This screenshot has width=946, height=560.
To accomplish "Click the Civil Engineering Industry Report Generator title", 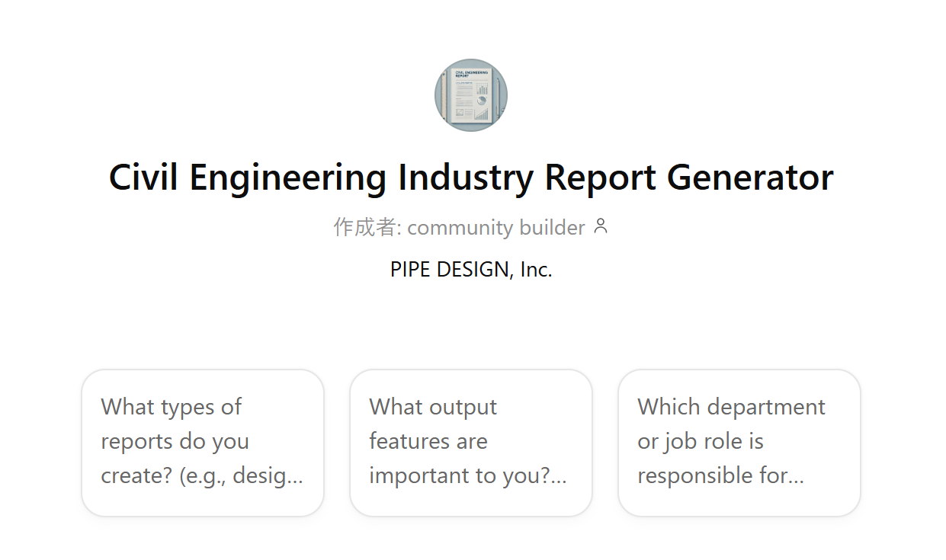I will [471, 178].
